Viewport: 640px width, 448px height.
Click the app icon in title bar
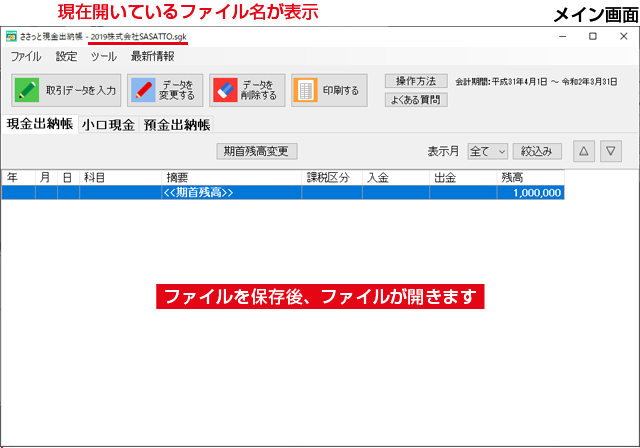click(11, 36)
